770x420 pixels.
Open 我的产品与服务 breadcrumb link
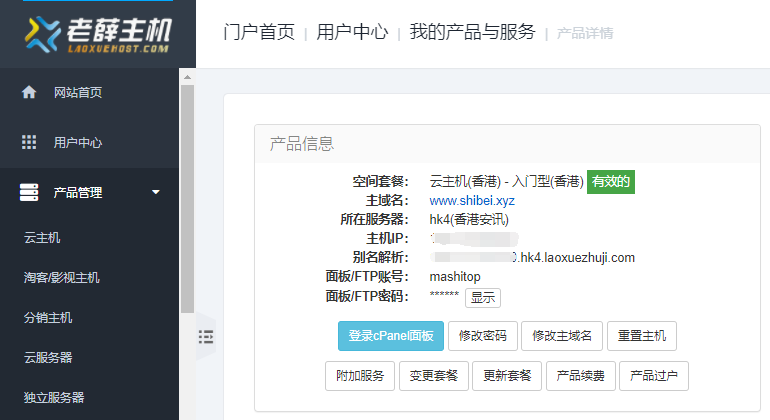point(472,33)
